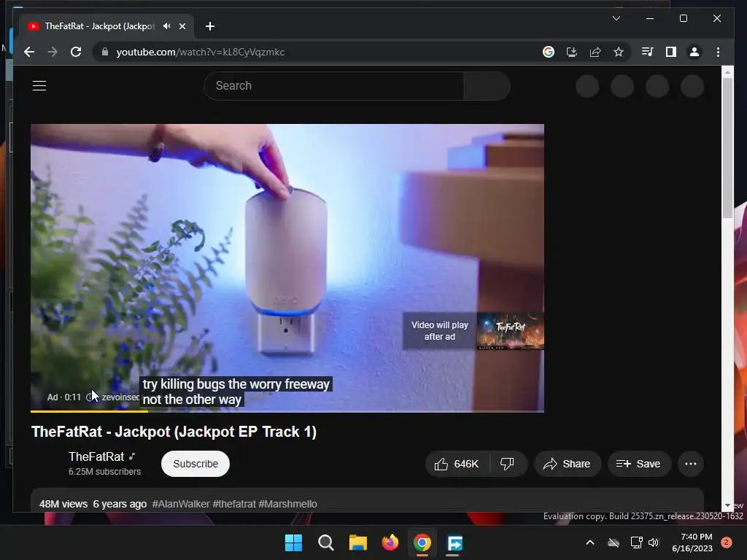Click the Chrome taskbar icon
Screen dimensions: 747x560
(x=422, y=542)
